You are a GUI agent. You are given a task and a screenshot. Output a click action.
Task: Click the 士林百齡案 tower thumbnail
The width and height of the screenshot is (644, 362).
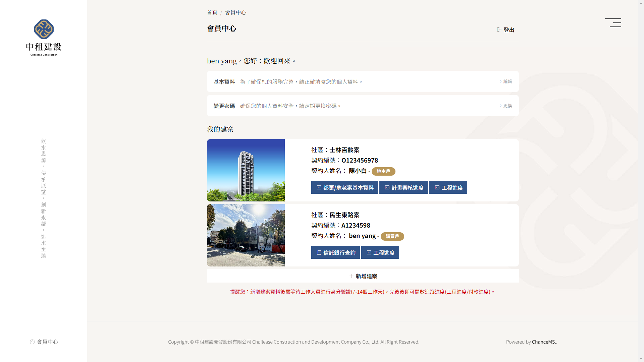click(246, 170)
